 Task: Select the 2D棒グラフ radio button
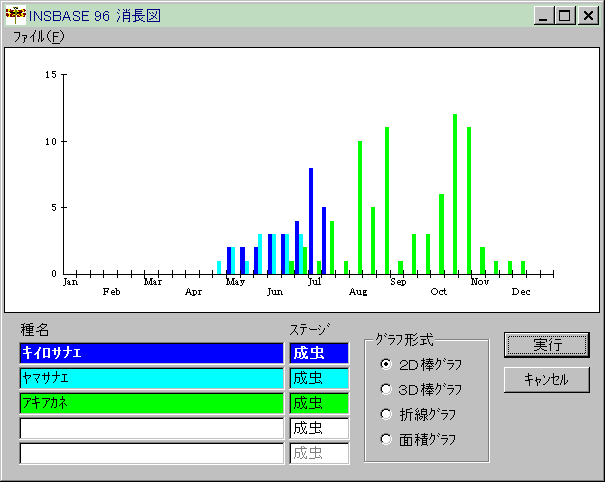tap(387, 363)
